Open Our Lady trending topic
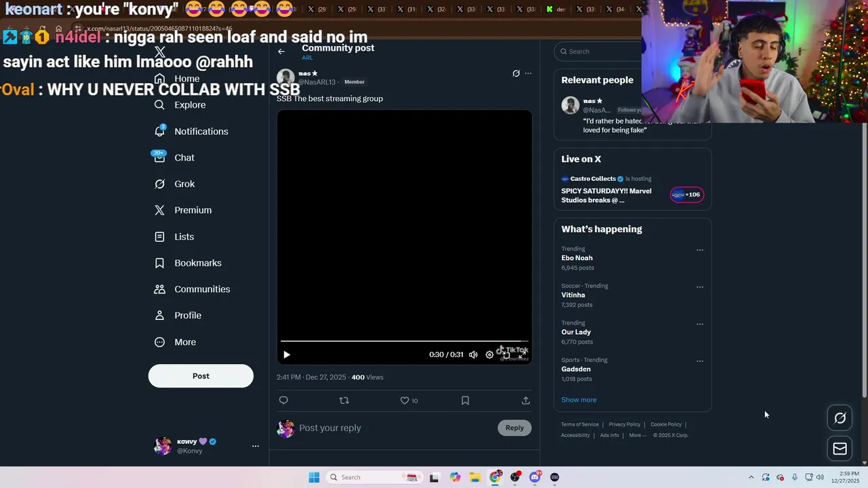Image resolution: width=868 pixels, height=488 pixels. 576,332
